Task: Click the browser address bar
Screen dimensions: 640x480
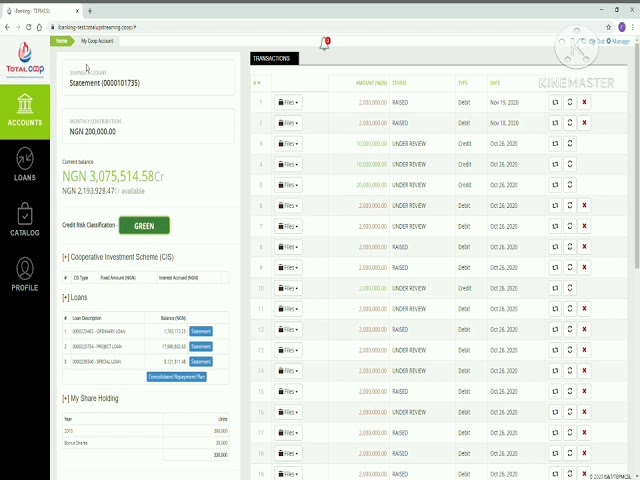Action: point(327,27)
